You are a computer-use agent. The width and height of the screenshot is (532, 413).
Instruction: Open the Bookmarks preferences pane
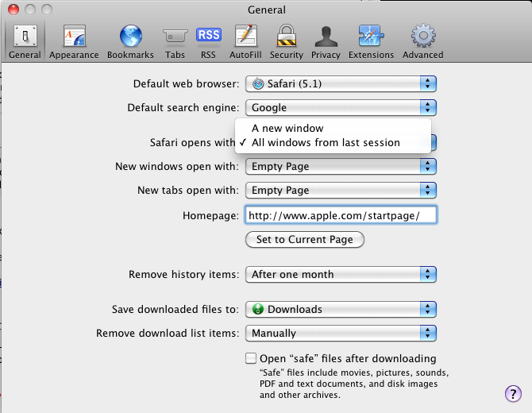tap(130, 41)
